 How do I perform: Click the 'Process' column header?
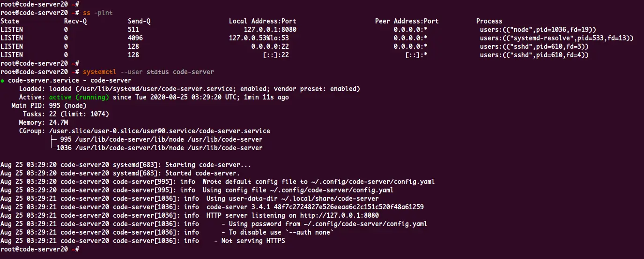[x=489, y=21]
